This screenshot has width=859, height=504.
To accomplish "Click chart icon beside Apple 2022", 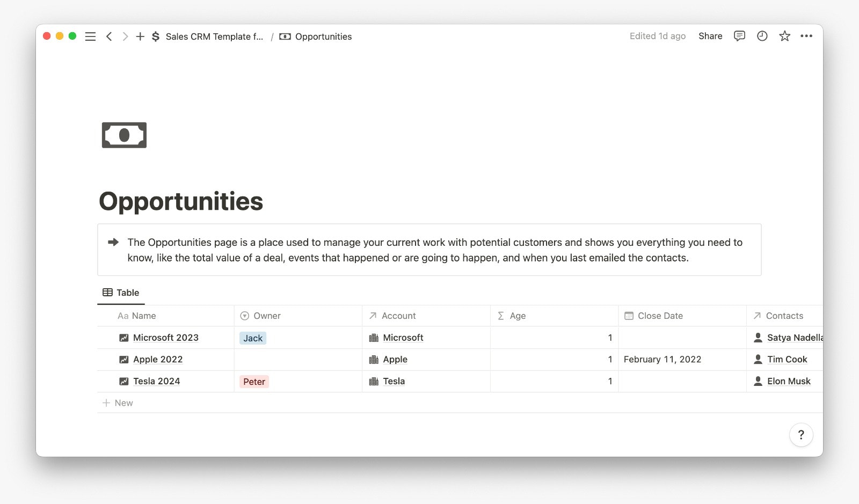I will 124,360.
